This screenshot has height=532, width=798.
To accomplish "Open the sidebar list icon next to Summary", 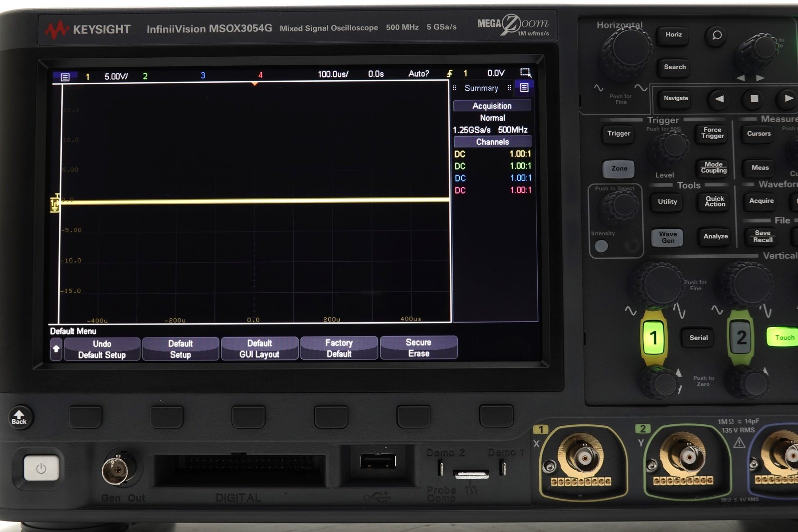I will tap(524, 88).
